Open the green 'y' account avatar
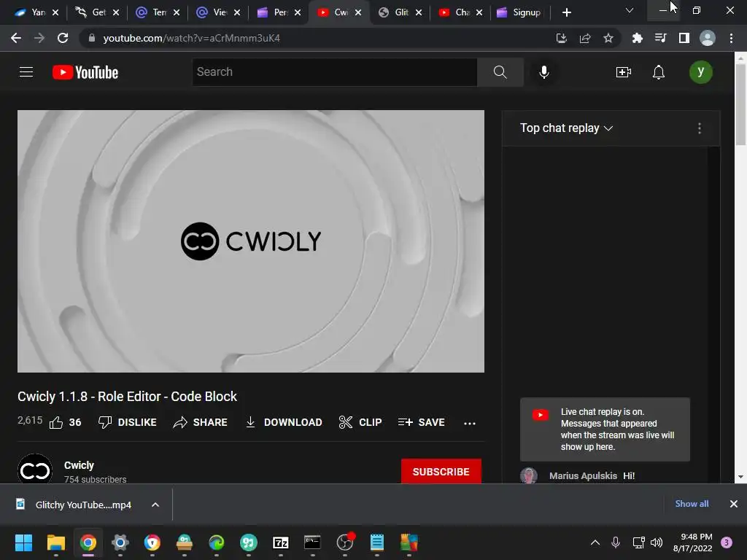This screenshot has height=560, width=747. pyautogui.click(x=701, y=72)
